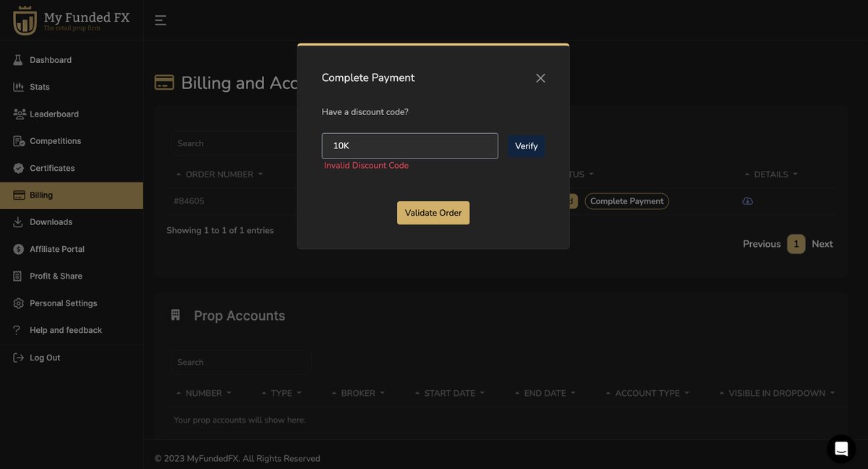
Task: Sort prop accounts by END DATE column
Action: point(545,393)
